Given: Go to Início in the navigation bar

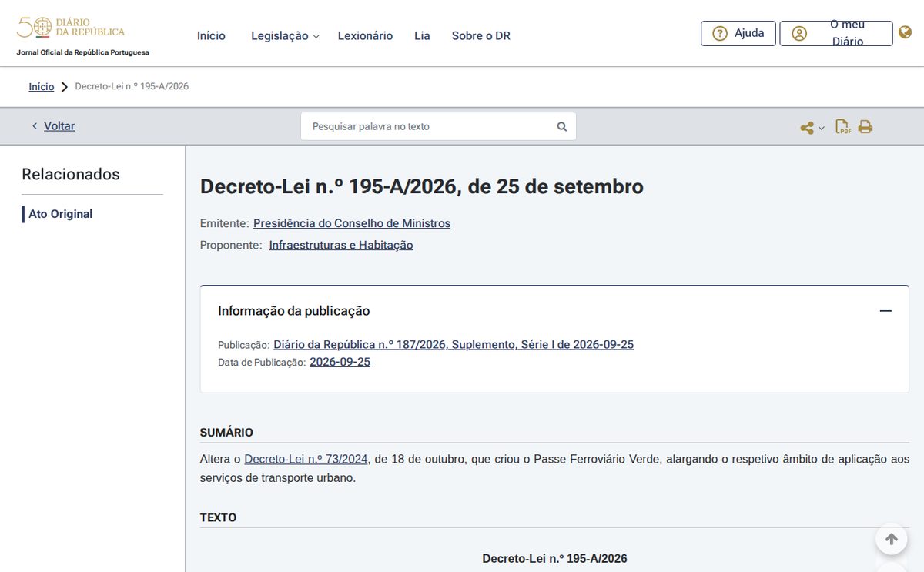Looking at the screenshot, I should coord(211,36).
